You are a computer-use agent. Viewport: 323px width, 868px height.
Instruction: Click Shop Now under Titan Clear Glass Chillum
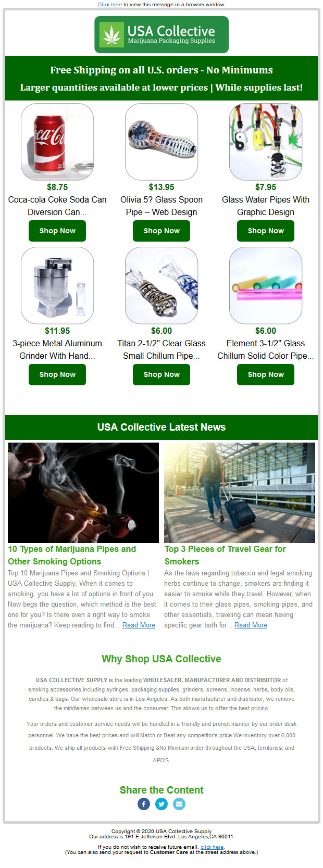click(161, 374)
